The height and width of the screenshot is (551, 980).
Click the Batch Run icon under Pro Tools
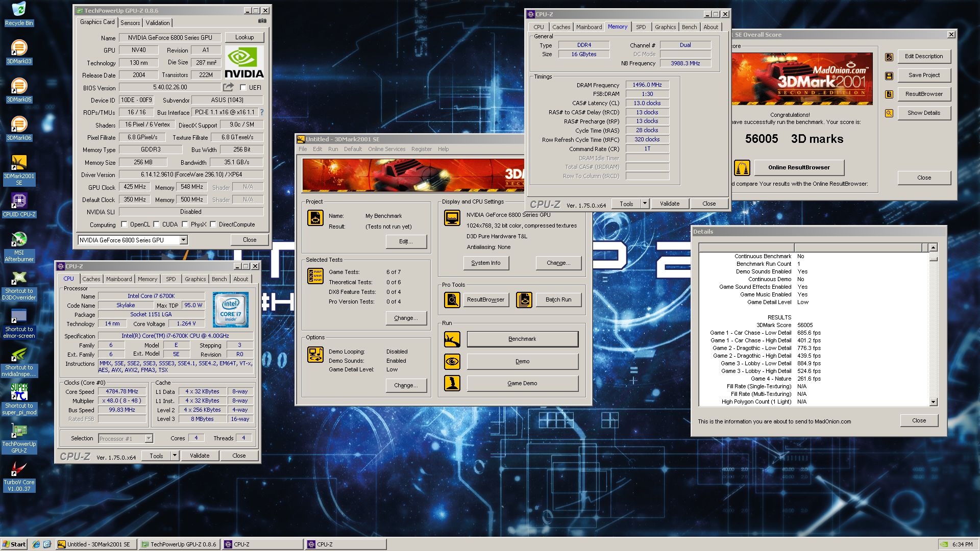pyautogui.click(x=524, y=300)
